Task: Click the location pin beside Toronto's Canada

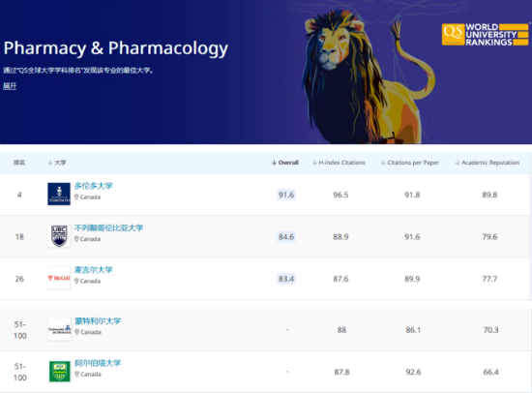Action: pyautogui.click(x=76, y=197)
